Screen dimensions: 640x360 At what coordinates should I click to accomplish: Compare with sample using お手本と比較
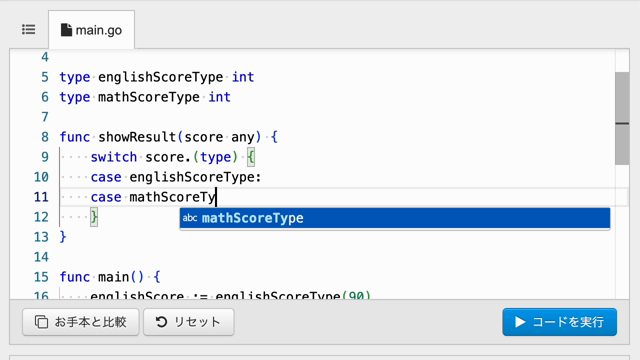[81, 322]
